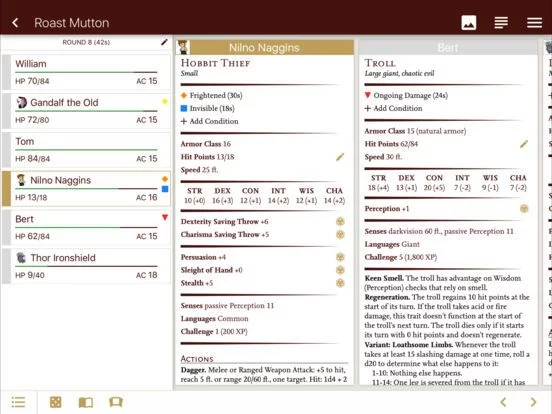This screenshot has height=414, width=552.
Task: Click Nilno's orange diamond marker in list
Action: point(164,179)
